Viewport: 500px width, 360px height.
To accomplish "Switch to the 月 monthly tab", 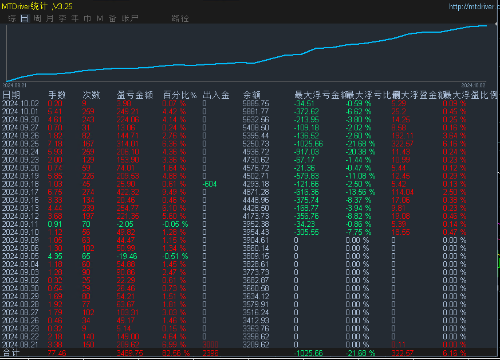I will point(50,18).
